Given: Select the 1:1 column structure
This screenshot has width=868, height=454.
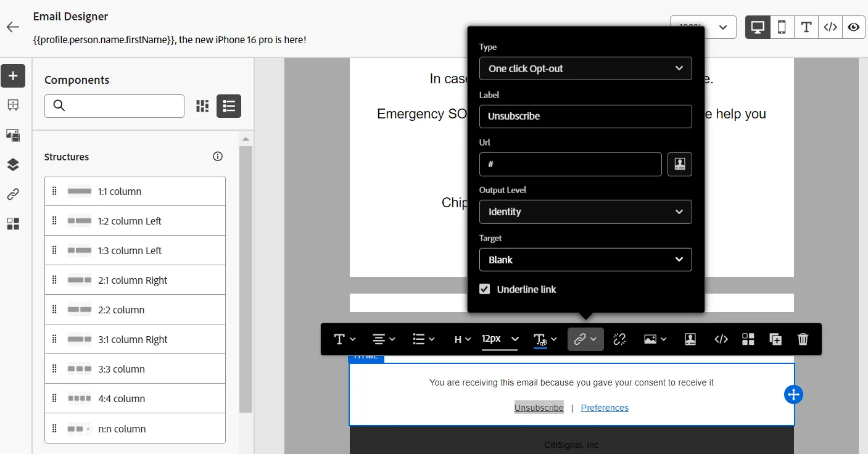Looking at the screenshot, I should click(135, 191).
